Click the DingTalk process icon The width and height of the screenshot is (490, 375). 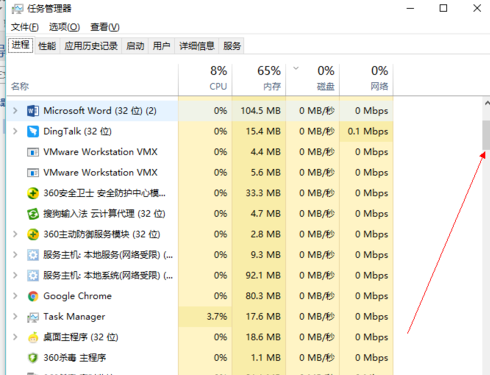[33, 131]
